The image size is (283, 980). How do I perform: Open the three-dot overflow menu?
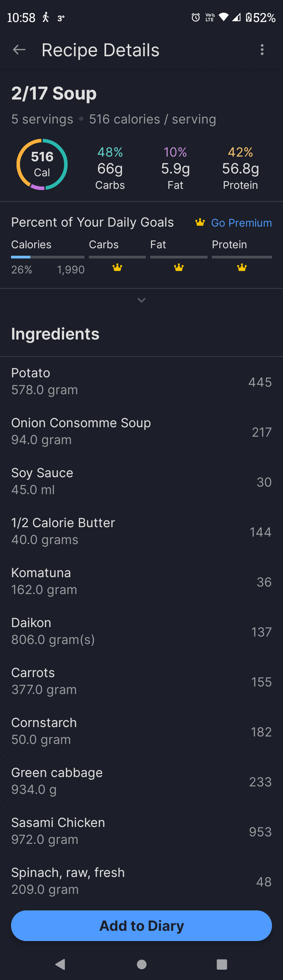click(x=262, y=50)
